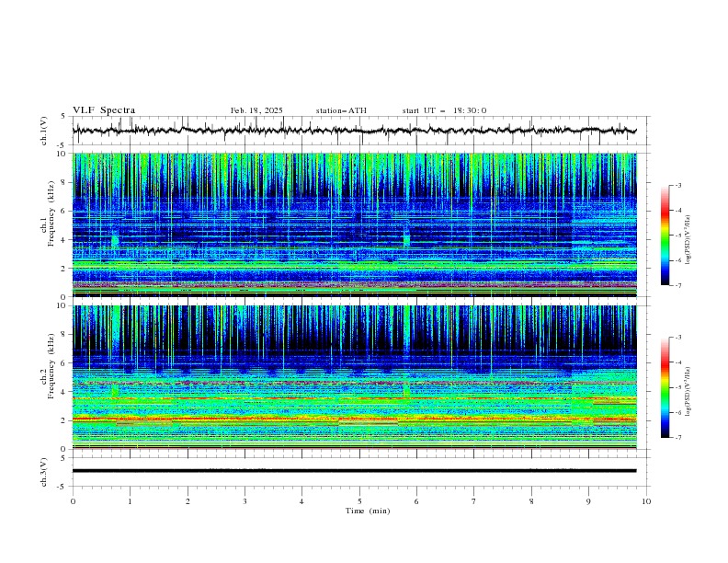The width and height of the screenshot is (728, 563).
Task: Click time axis tick label "7"
Action: click(474, 501)
